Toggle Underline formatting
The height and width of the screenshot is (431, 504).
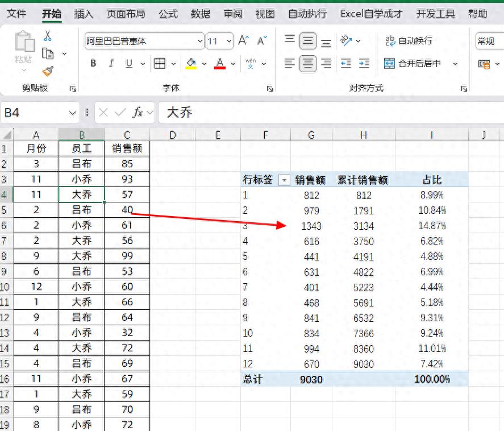click(129, 63)
